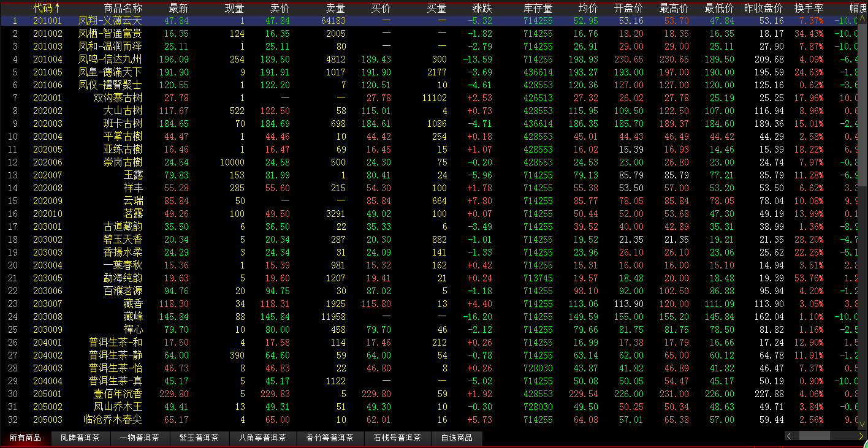
Task: Click the 卖量 column header
Action: pos(335,8)
